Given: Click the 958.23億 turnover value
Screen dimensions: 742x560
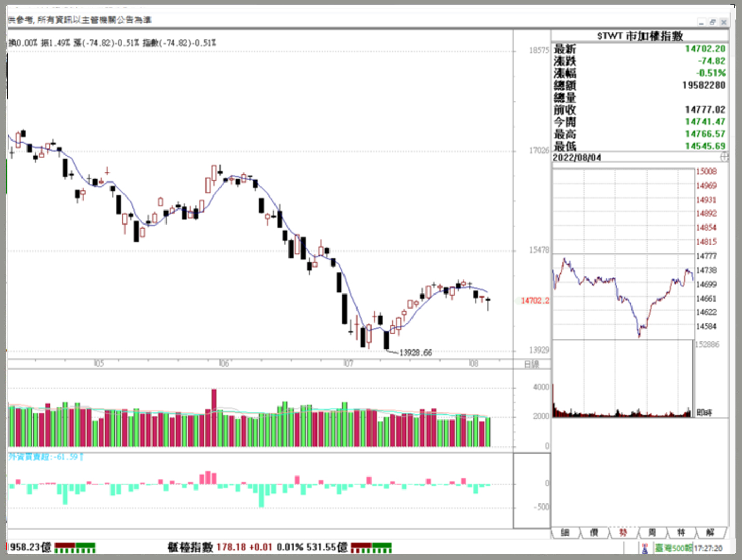Looking at the screenshot, I should tap(31, 547).
